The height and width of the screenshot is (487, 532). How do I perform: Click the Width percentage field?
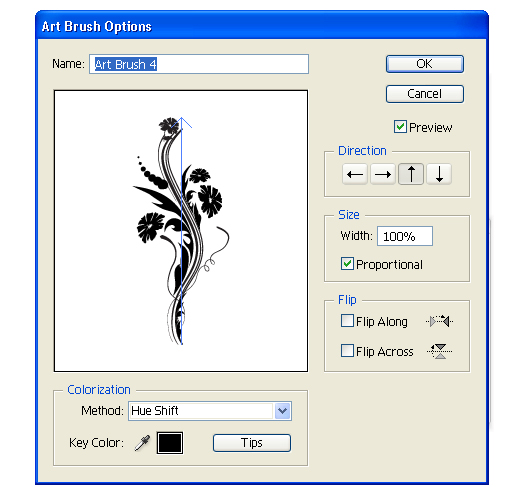(405, 236)
